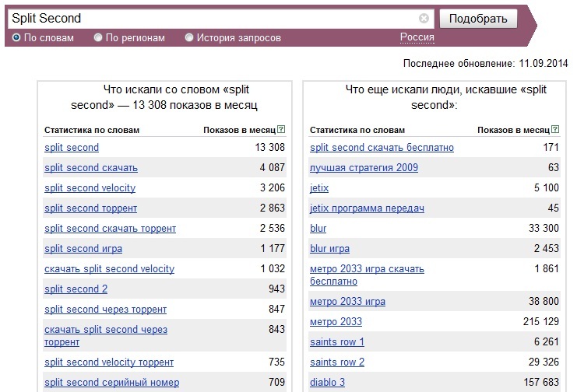Select the 'По регионам' radio button
The width and height of the screenshot is (577, 392).
pos(98,37)
